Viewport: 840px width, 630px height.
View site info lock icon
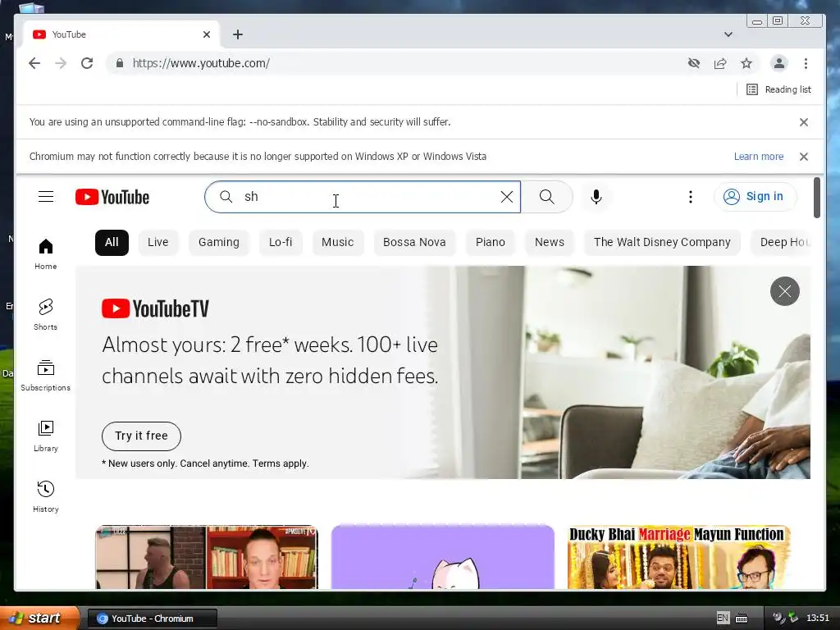pyautogui.click(x=120, y=63)
